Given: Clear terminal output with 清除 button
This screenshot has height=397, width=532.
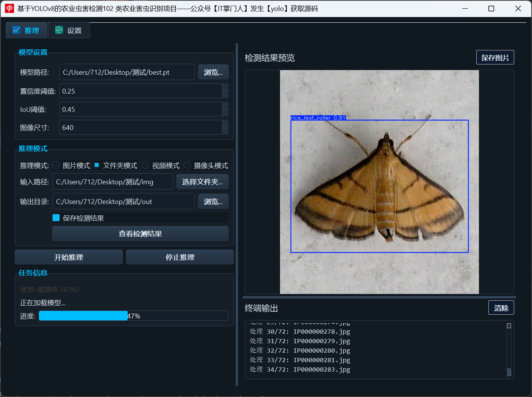Looking at the screenshot, I should pos(501,308).
